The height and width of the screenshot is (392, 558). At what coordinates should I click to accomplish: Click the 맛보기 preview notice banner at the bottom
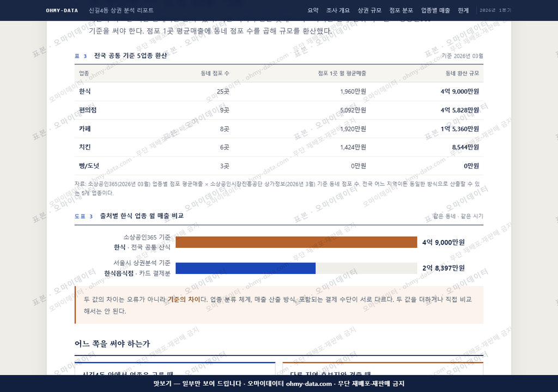279,383
